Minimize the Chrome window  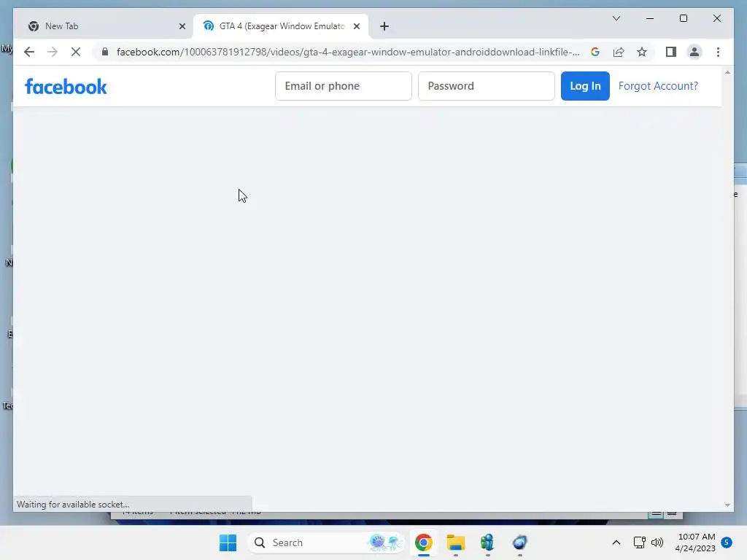point(650,18)
